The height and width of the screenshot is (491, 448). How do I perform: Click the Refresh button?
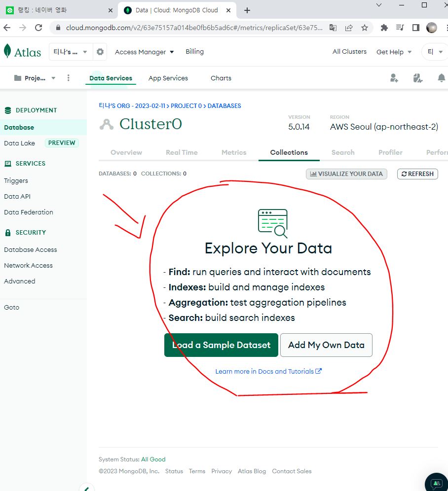[x=417, y=174]
